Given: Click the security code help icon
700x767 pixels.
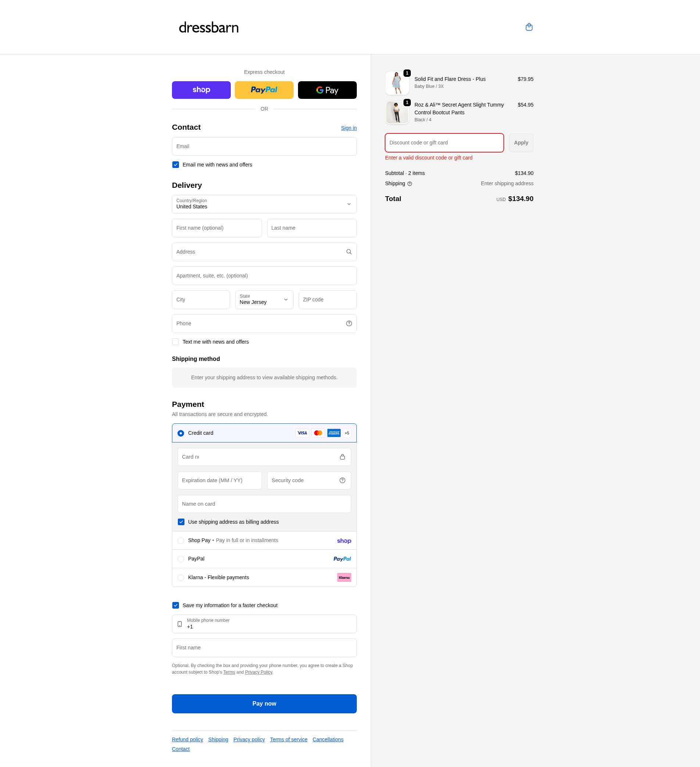Looking at the screenshot, I should click(x=342, y=480).
